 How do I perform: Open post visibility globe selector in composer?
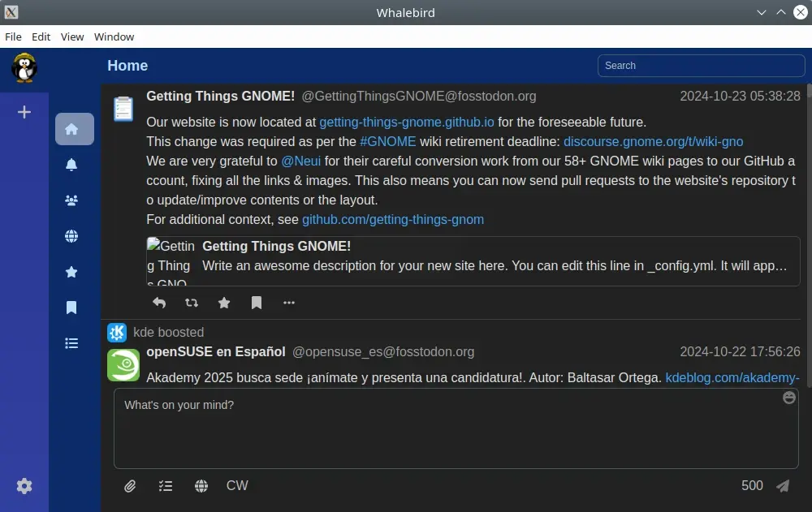coord(201,486)
